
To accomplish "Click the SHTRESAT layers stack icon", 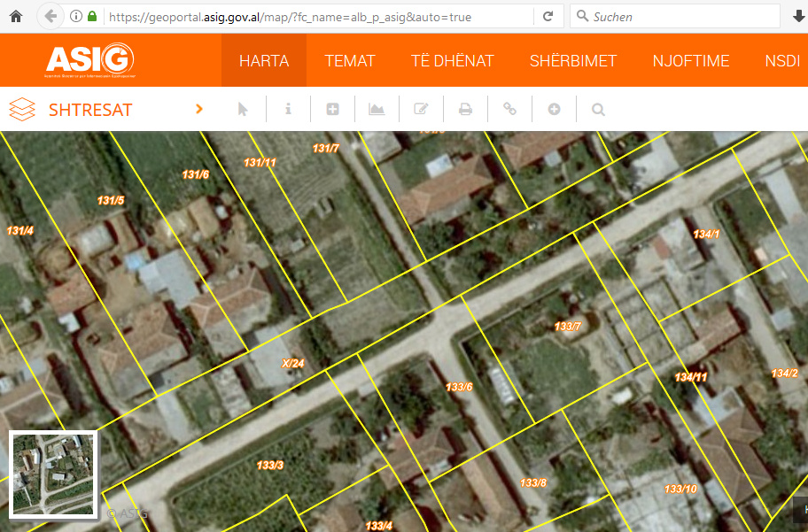I will 22,110.
